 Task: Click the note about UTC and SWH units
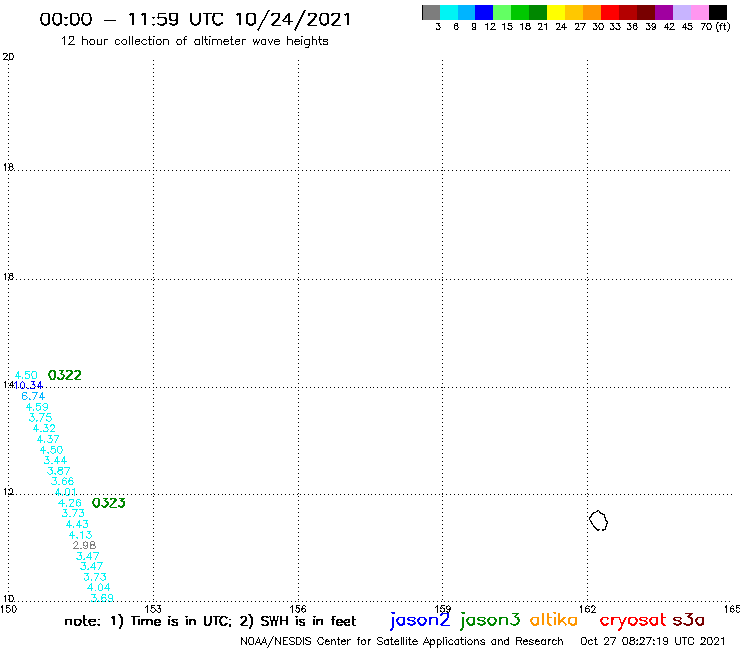pyautogui.click(x=210, y=621)
